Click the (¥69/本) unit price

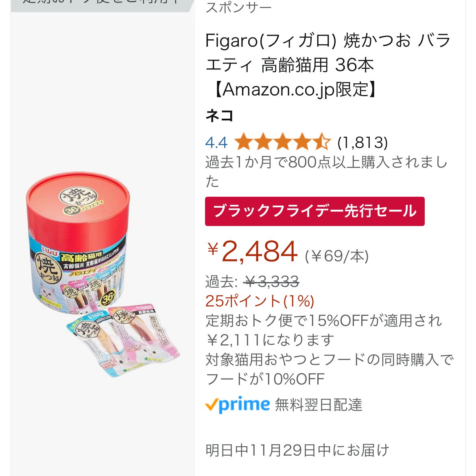coord(337,256)
